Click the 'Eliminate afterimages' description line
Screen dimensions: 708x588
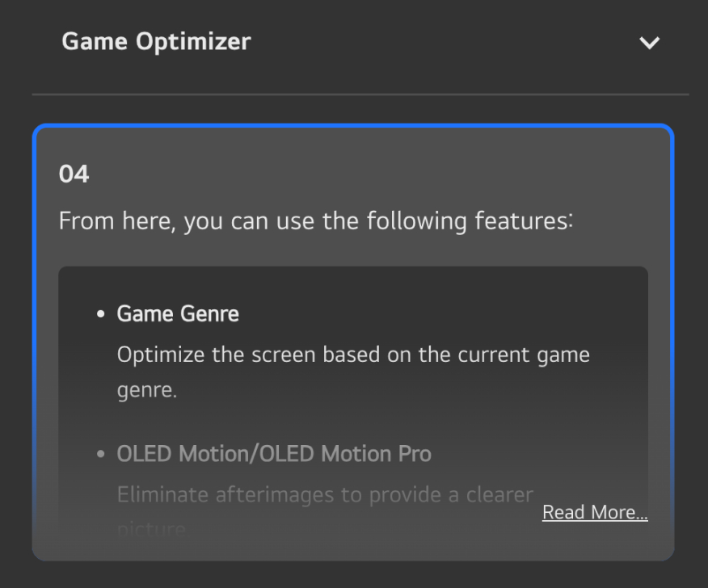[325, 494]
